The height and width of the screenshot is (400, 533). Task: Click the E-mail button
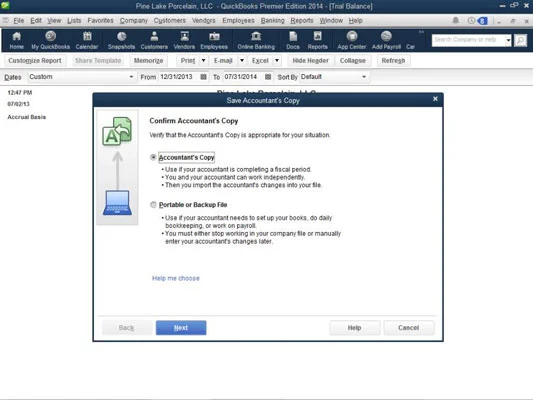click(x=223, y=60)
